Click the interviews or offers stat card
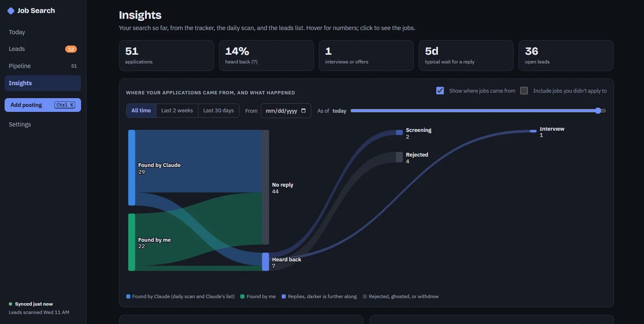644x324 pixels. tap(366, 56)
